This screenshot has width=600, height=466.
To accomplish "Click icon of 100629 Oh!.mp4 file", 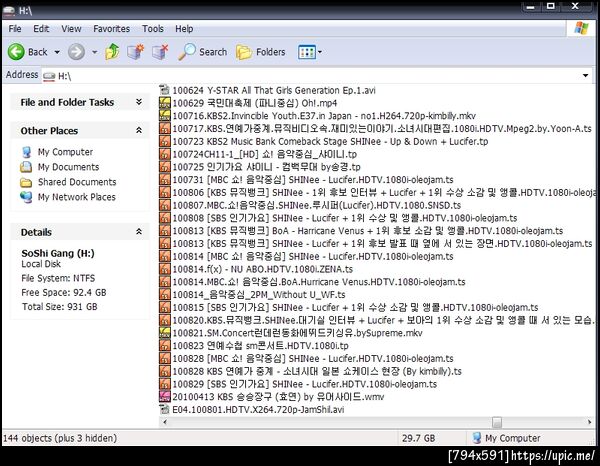I will coord(165,103).
